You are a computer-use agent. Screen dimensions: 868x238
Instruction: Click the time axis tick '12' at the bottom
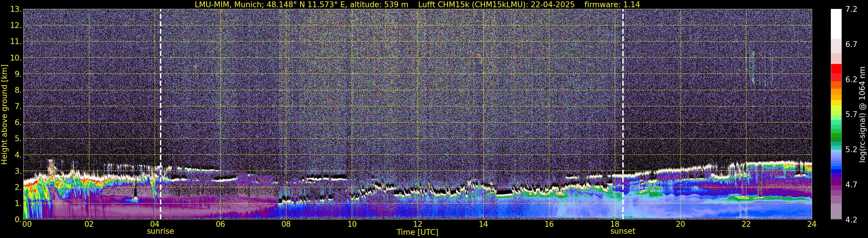click(x=417, y=224)
